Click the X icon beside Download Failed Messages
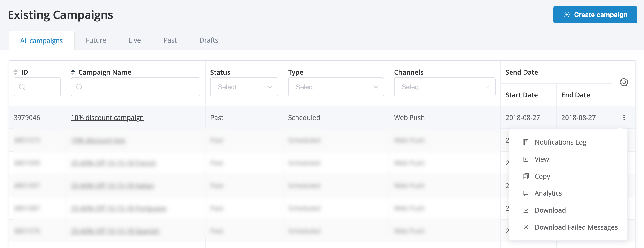The height and width of the screenshot is (248, 644). pos(526,227)
